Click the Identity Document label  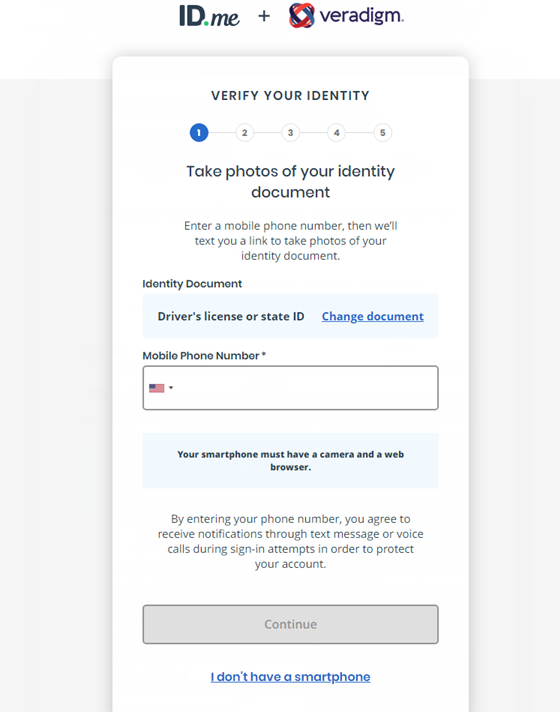coord(192,284)
